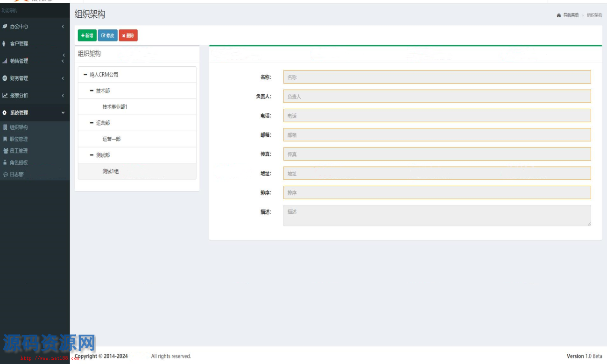Open the 日志管理 sidebar submenu item

point(17,175)
